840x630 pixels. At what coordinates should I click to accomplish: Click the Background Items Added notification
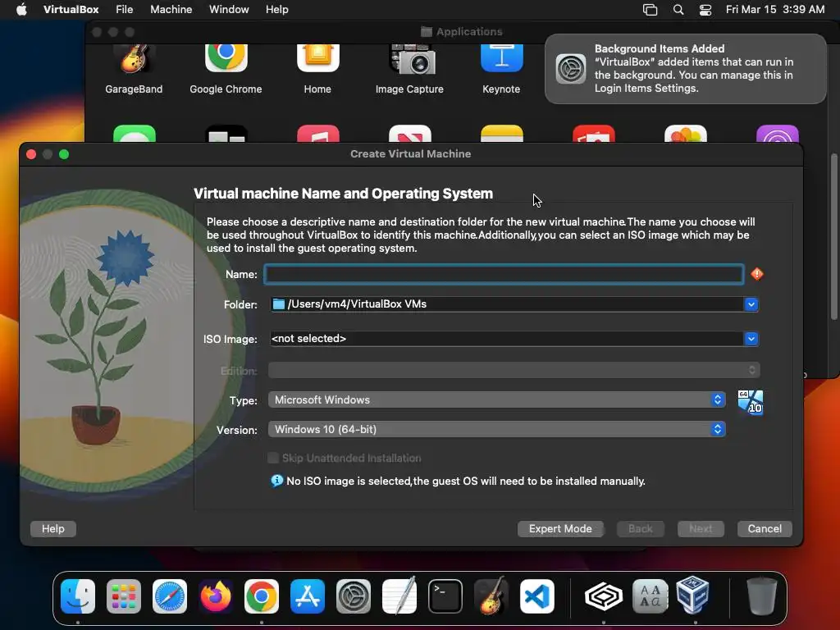[x=685, y=69]
